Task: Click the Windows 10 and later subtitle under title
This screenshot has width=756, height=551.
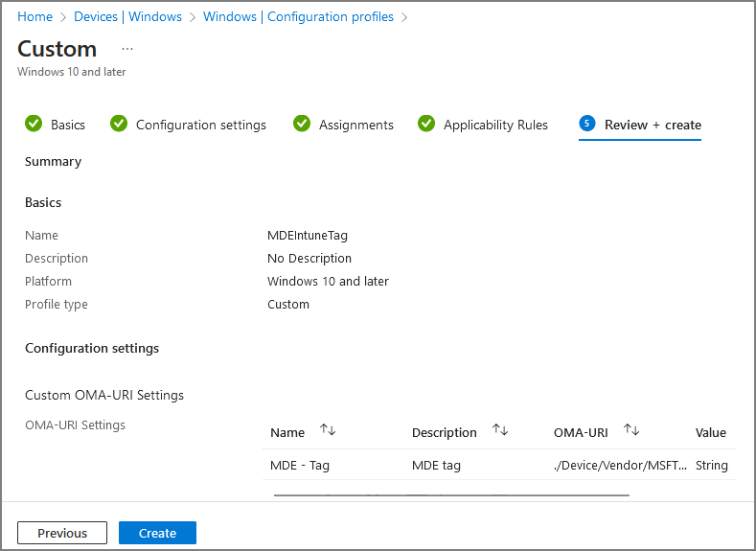Action: (x=71, y=71)
